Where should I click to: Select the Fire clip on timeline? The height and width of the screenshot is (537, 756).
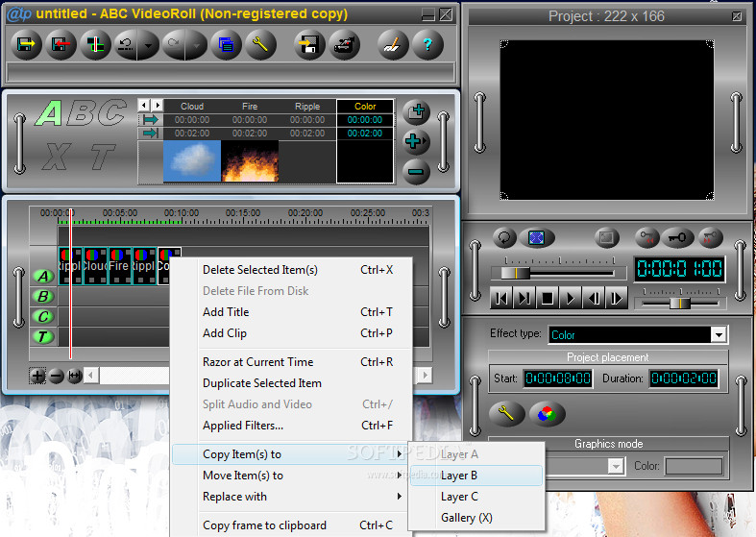(x=120, y=266)
